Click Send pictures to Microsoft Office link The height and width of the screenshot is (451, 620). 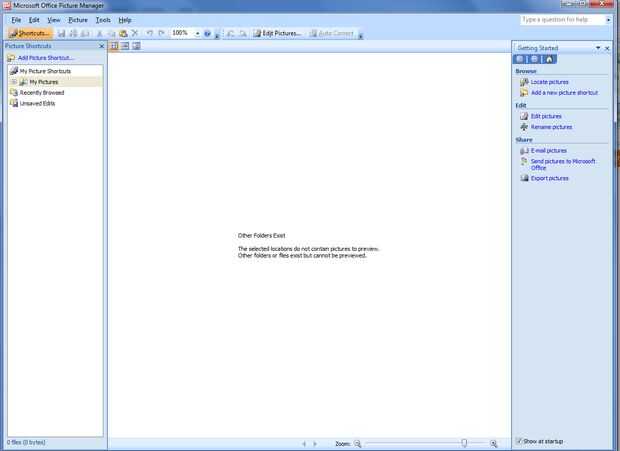click(x=563, y=164)
